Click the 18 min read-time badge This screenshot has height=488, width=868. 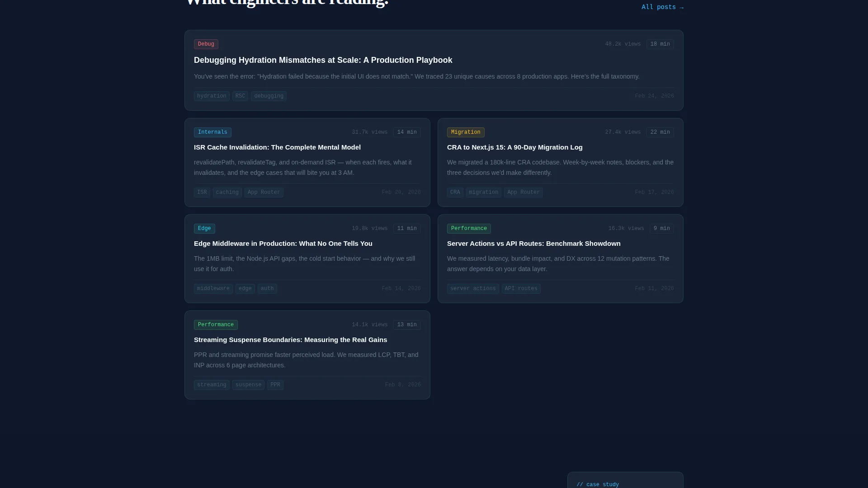click(x=660, y=44)
